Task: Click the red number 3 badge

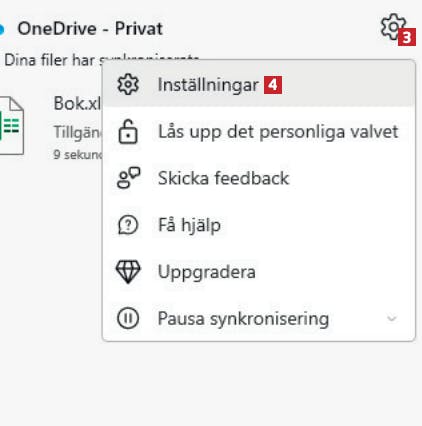Action: 407,37
